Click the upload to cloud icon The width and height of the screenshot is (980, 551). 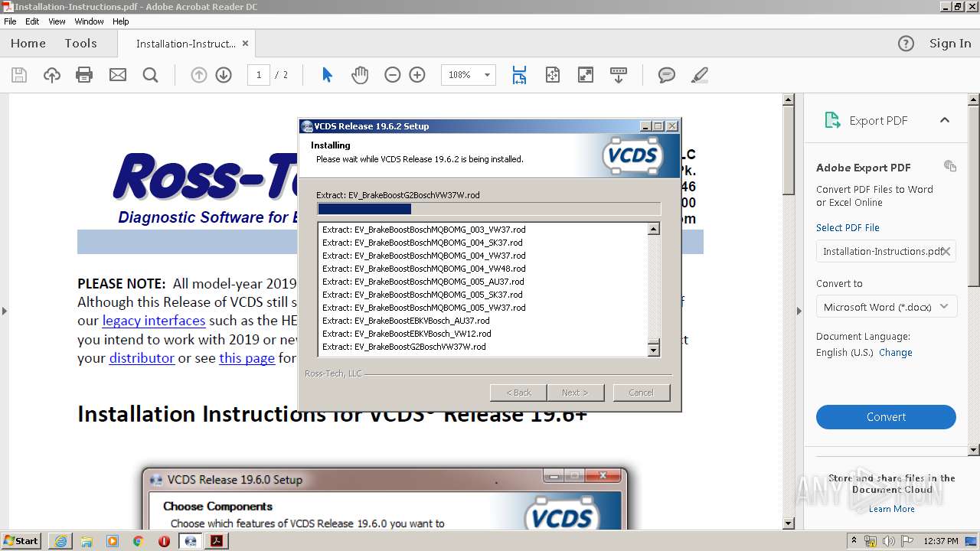point(52,75)
